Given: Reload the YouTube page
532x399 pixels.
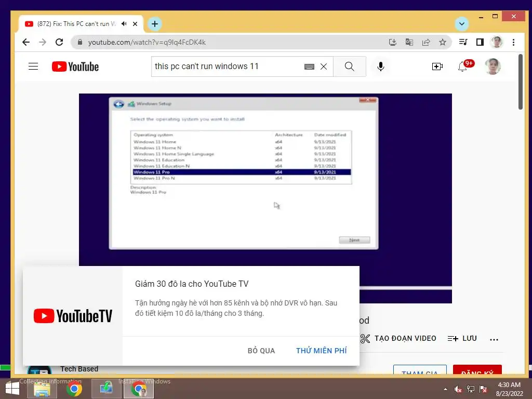Looking at the screenshot, I should [x=59, y=42].
